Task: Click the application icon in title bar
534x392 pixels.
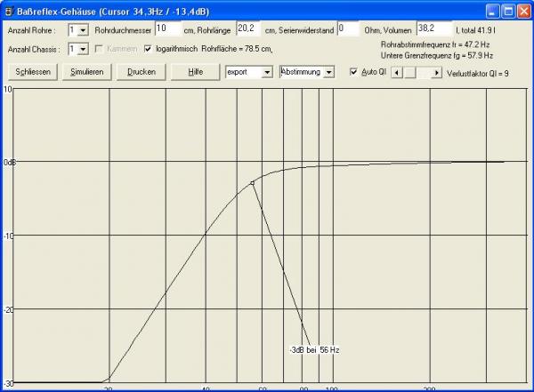Action: 9,11
